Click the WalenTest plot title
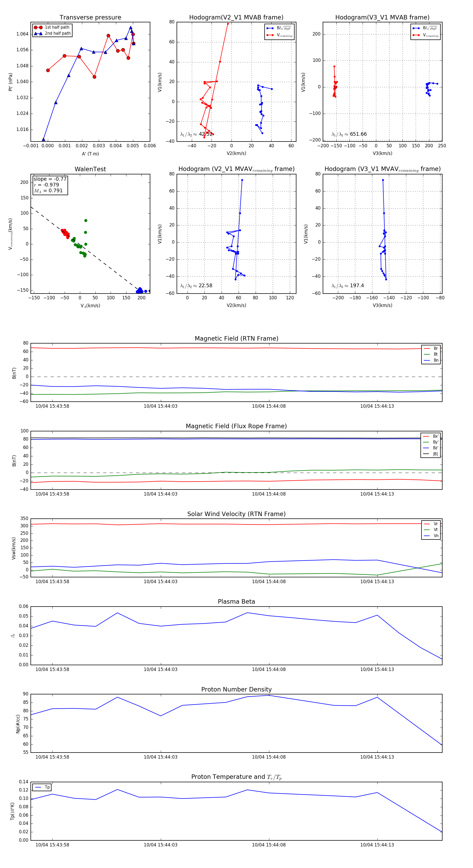This screenshot has width=473, height=868. point(90,169)
